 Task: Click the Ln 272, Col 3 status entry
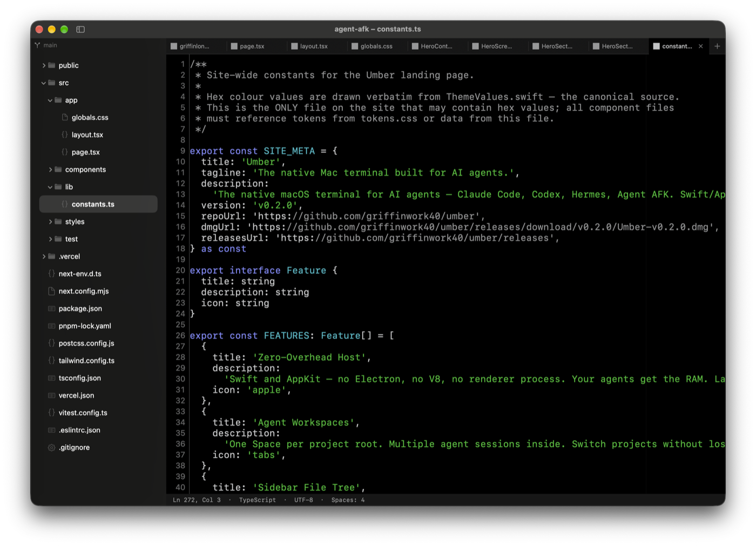pyautogui.click(x=197, y=500)
